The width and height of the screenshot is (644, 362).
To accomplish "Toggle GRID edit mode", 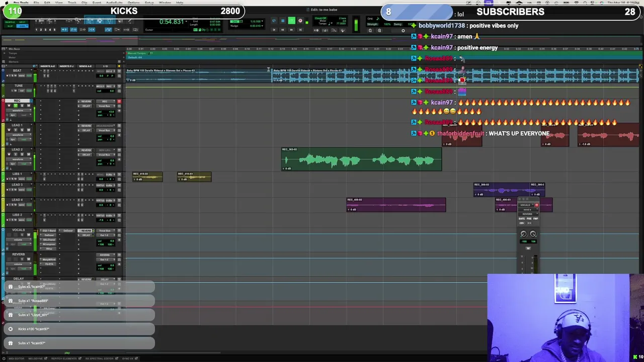I will (x=22, y=26).
